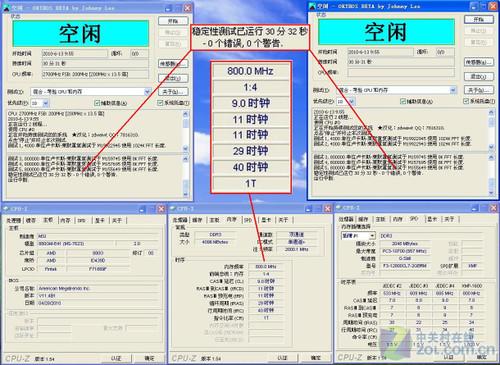Switch to 显卡 tab in middle CPU-Z window

coord(266,220)
